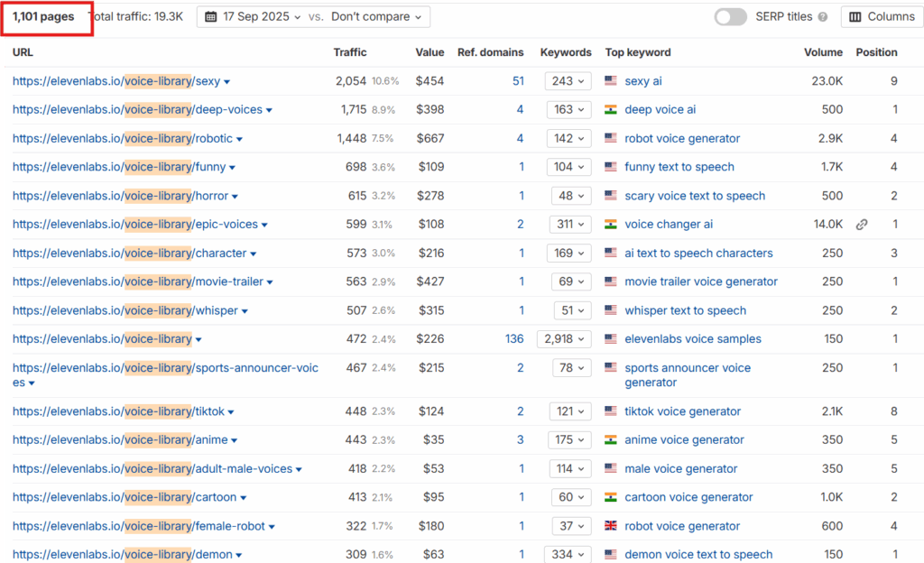The width and height of the screenshot is (924, 563).
Task: Expand the 334 keywords dropdown for demon
Action: [x=568, y=554]
